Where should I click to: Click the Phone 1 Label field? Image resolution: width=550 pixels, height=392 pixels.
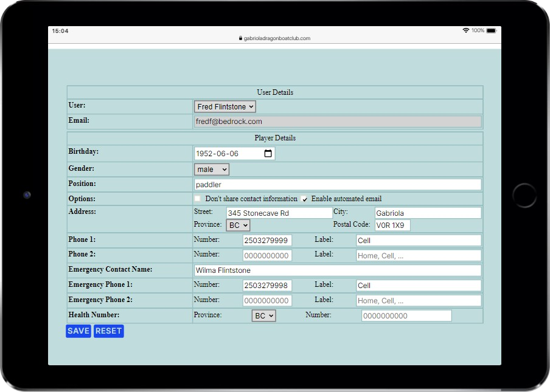point(419,240)
